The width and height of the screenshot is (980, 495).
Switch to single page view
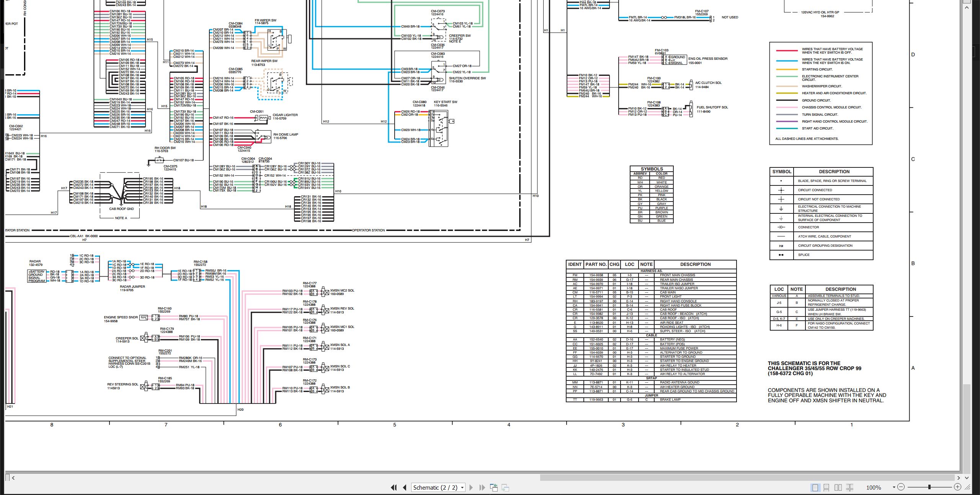point(815,487)
